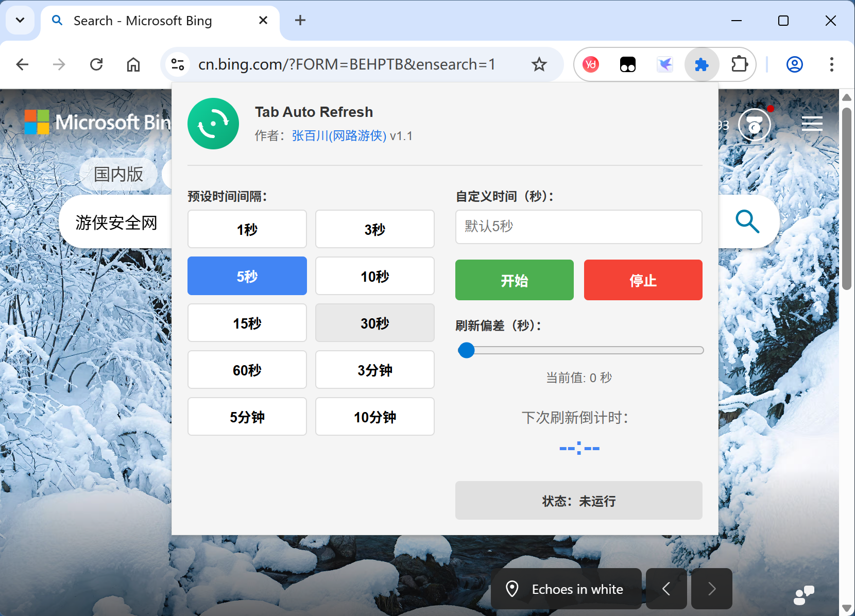The width and height of the screenshot is (855, 616).
Task: Open the Chrome profile icon
Action: click(794, 65)
